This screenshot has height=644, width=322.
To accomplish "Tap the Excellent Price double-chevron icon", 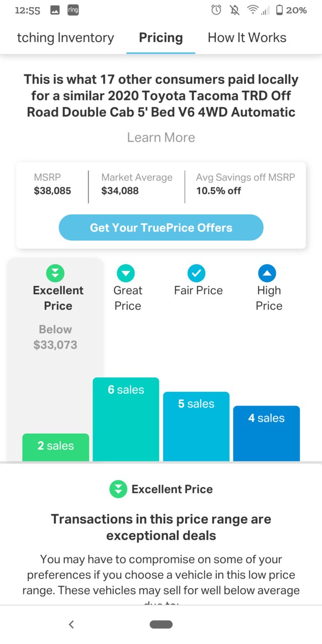I will click(x=55, y=273).
